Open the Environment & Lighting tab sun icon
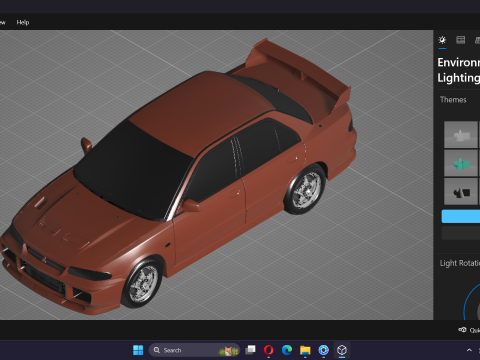This screenshot has width=480, height=360. coord(442,40)
